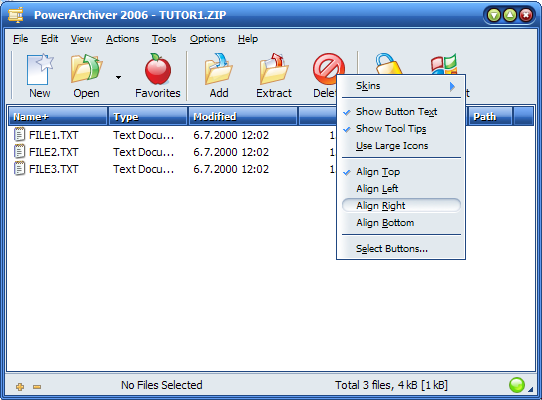The width and height of the screenshot is (542, 400).
Task: Expand the Open button dropdown arrow
Action: tap(118, 77)
